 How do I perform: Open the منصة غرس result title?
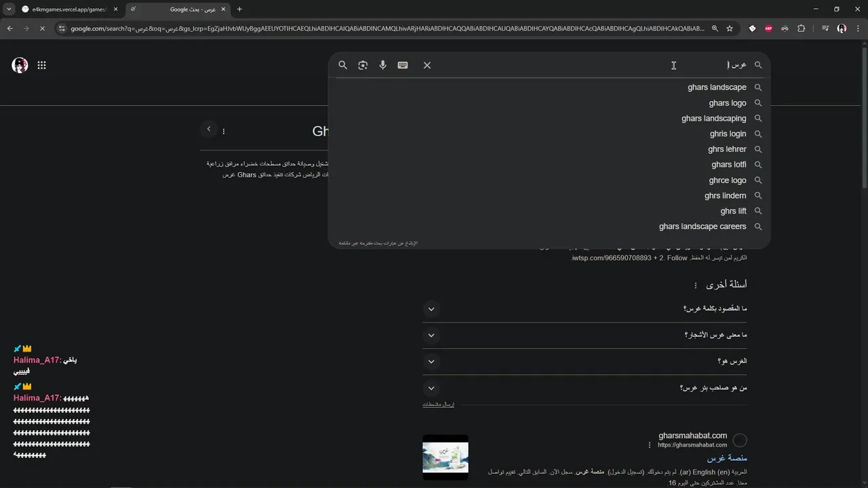(727, 459)
